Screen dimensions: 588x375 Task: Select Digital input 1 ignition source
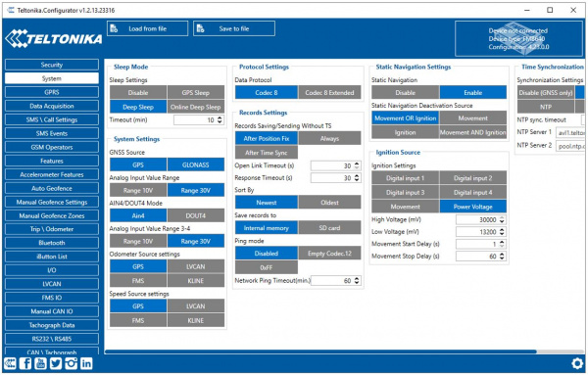[x=406, y=178]
